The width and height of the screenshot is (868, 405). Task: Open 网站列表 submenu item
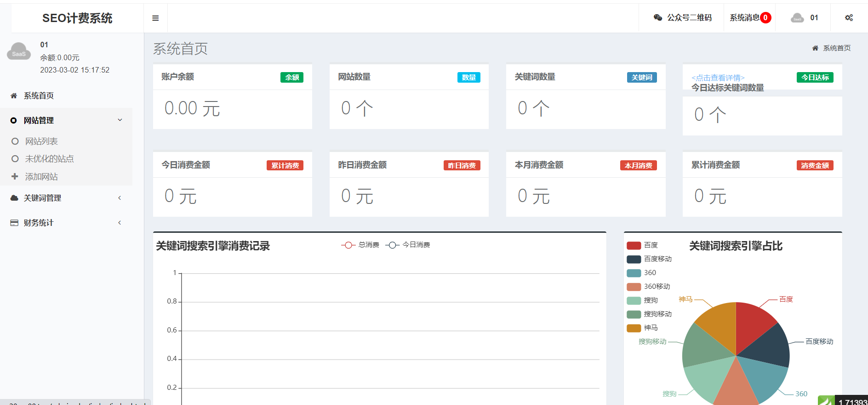click(41, 141)
